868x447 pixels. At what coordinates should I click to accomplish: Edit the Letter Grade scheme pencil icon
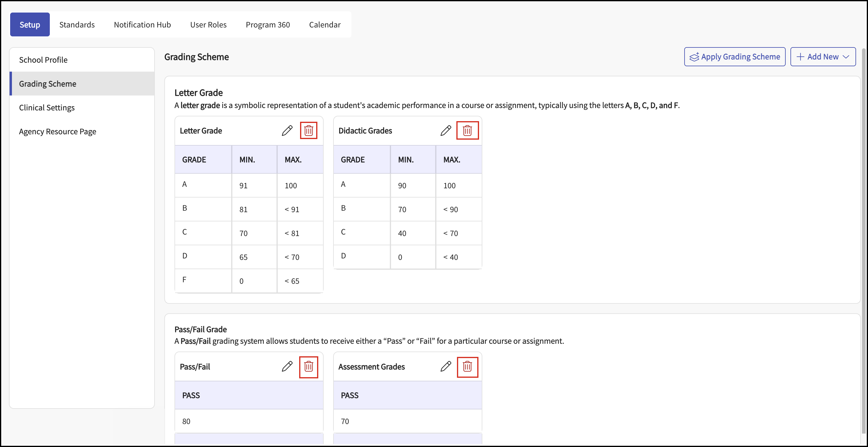pyautogui.click(x=287, y=130)
